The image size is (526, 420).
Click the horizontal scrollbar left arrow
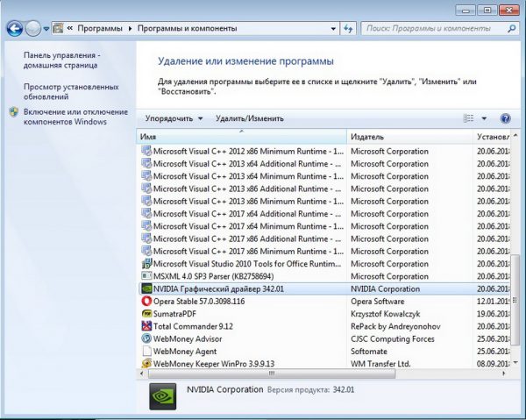coord(141,374)
